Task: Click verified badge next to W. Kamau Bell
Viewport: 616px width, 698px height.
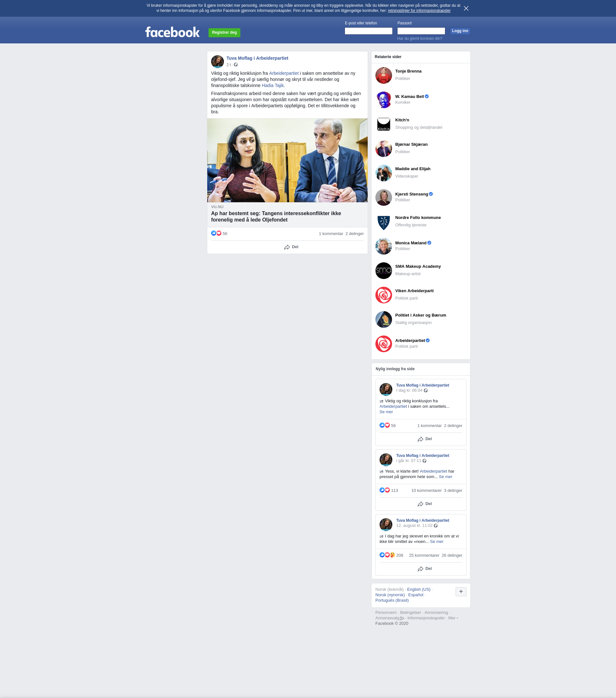Action: tap(427, 96)
